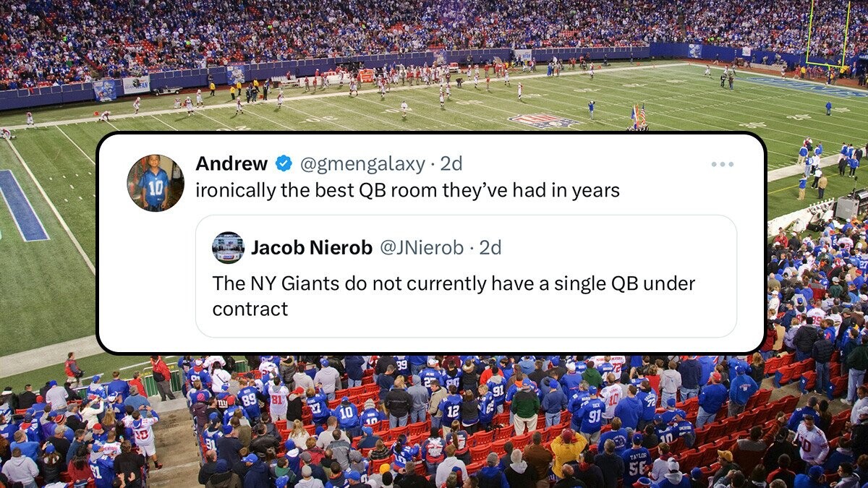Click the 2d timestamp next to @gmengalaxy
This screenshot has width=868, height=488.
click(x=451, y=164)
